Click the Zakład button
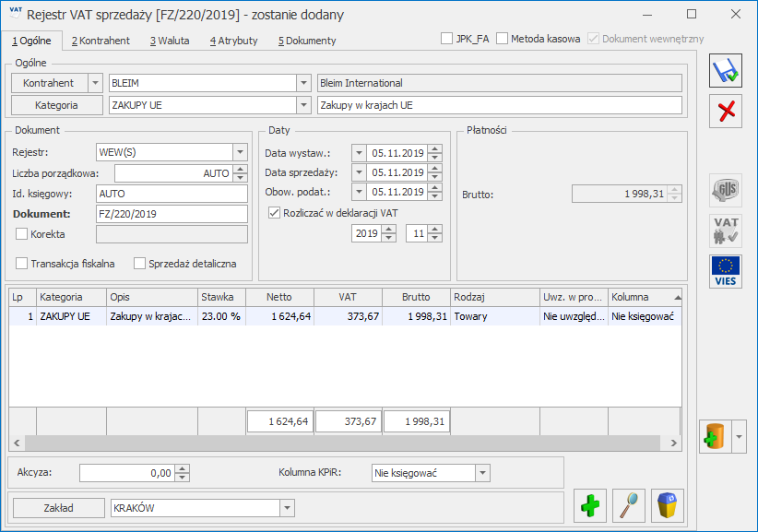 coord(58,508)
